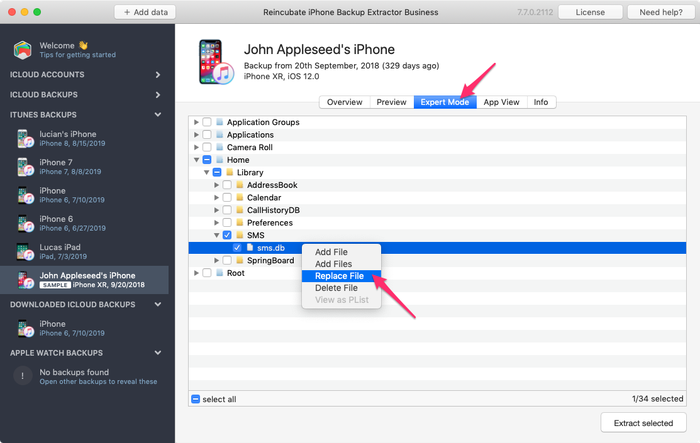The image size is (700, 443).
Task: Click the SpringBoard folder icon
Action: tap(240, 260)
